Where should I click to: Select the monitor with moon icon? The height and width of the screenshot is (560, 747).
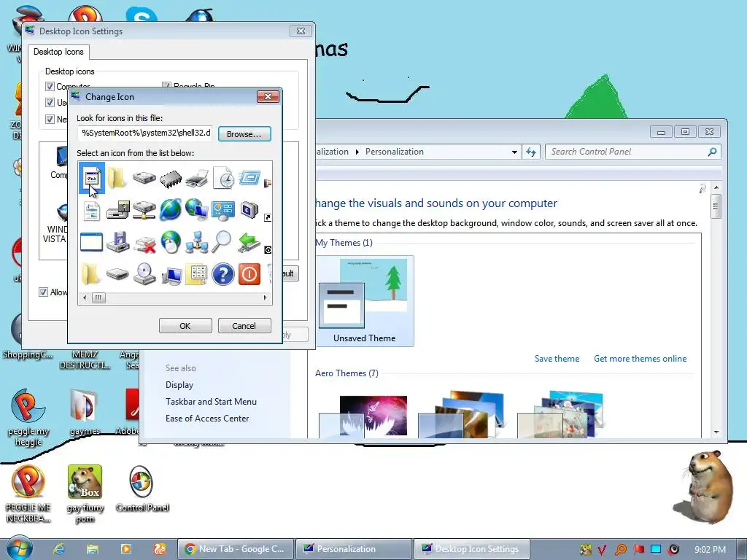click(x=249, y=210)
